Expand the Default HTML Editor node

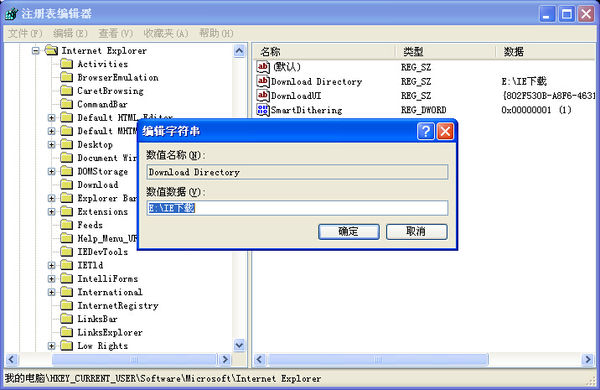51,117
